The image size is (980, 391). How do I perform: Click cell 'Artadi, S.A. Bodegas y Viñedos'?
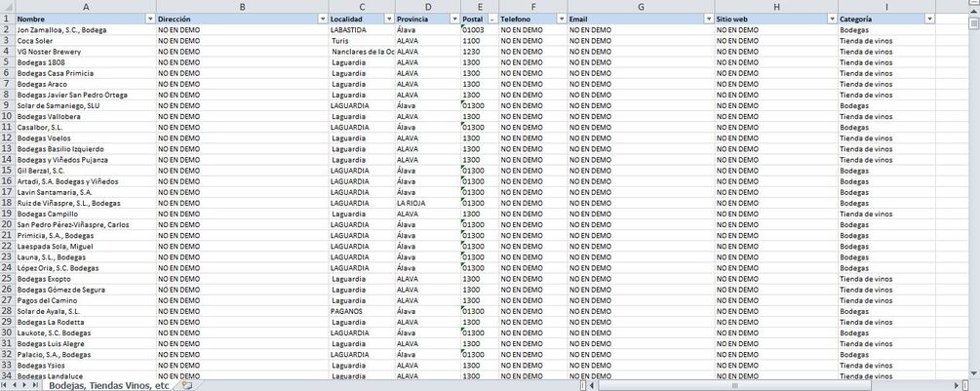click(86, 181)
